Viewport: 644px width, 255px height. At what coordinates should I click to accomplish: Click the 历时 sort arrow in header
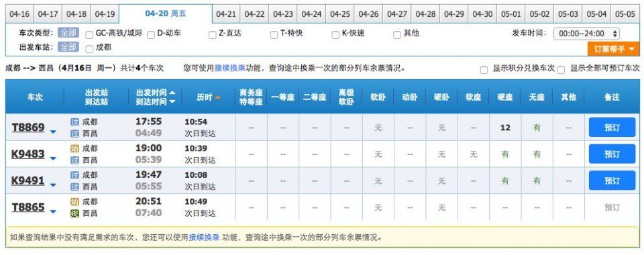tap(217, 97)
